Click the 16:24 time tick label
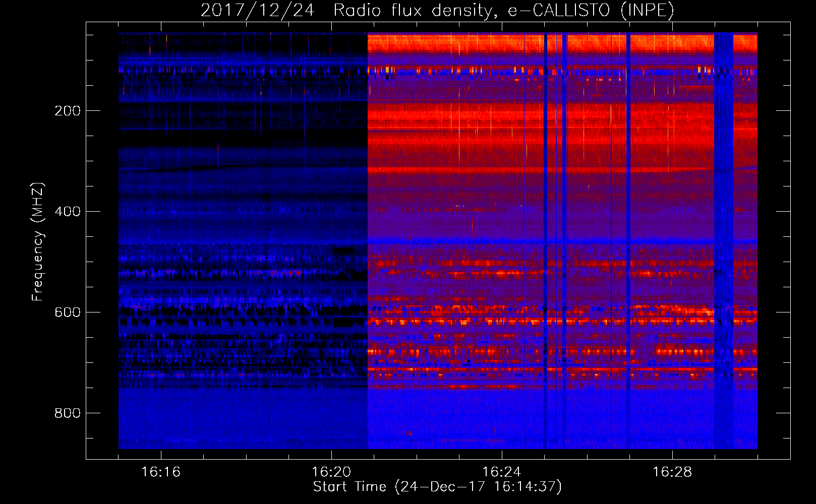Viewport: 816px width, 504px height. coord(502,472)
